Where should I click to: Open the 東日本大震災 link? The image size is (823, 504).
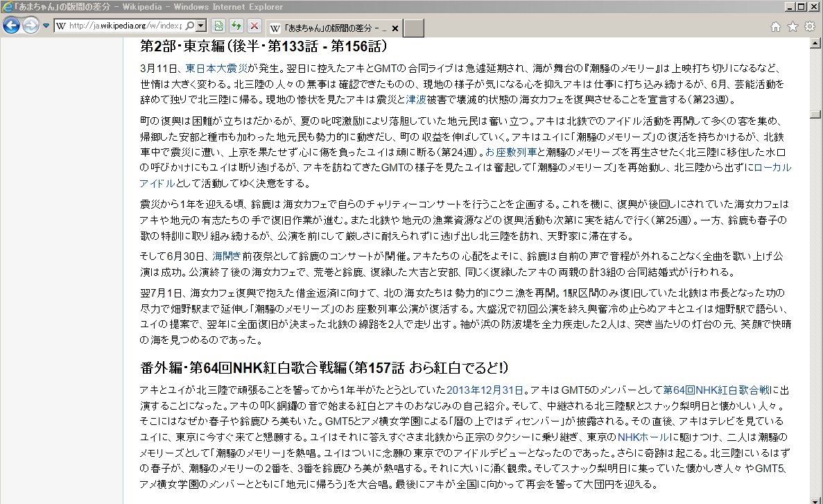click(216, 68)
